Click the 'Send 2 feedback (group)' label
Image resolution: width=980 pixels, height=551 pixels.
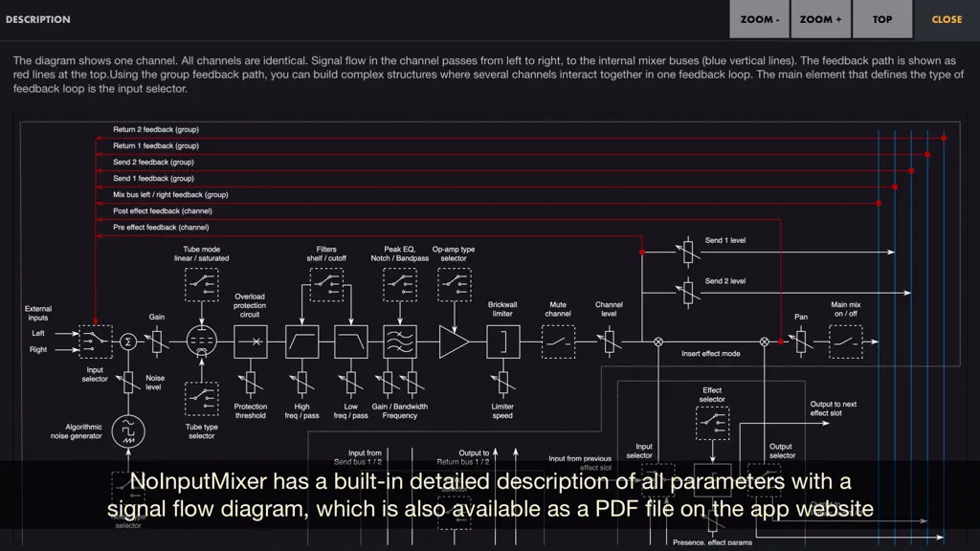click(x=153, y=162)
